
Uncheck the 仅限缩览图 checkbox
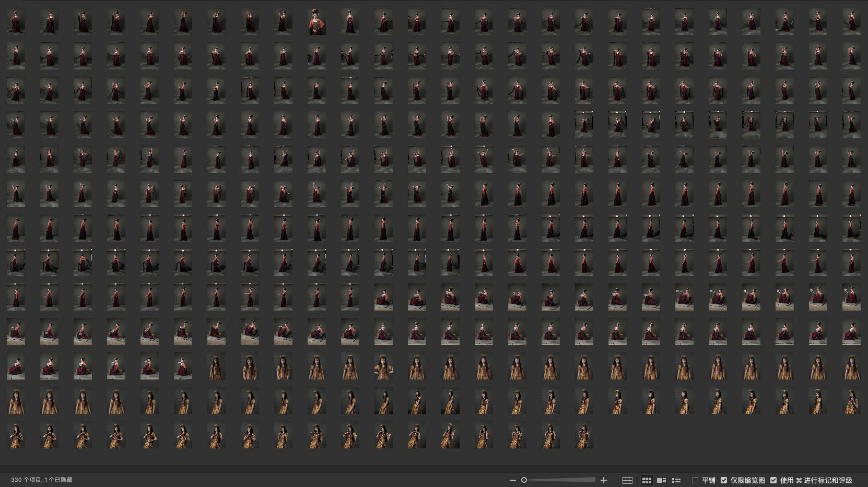(724, 480)
